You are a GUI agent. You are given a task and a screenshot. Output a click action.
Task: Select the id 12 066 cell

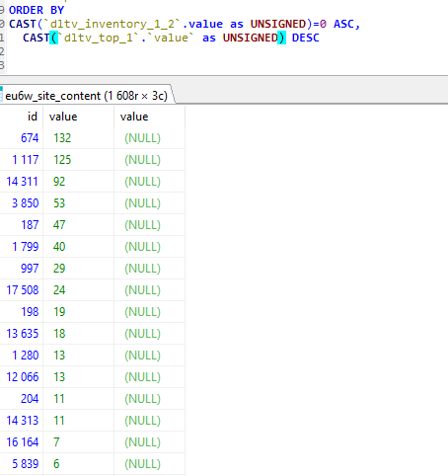[22, 377]
